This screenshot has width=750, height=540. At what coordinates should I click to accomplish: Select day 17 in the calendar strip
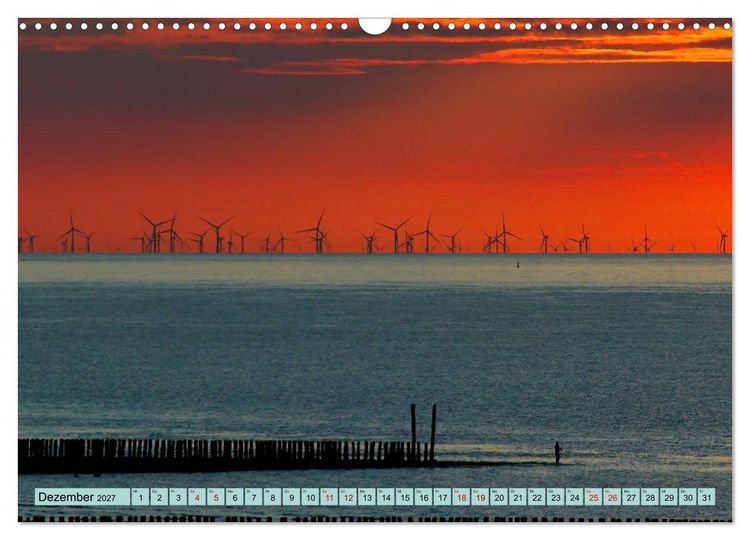point(442,497)
